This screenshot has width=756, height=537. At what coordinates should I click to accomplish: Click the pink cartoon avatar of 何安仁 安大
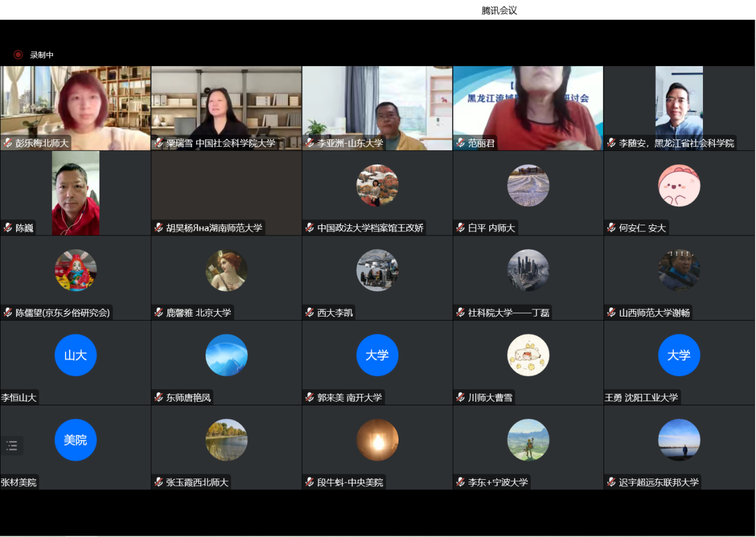tap(679, 185)
